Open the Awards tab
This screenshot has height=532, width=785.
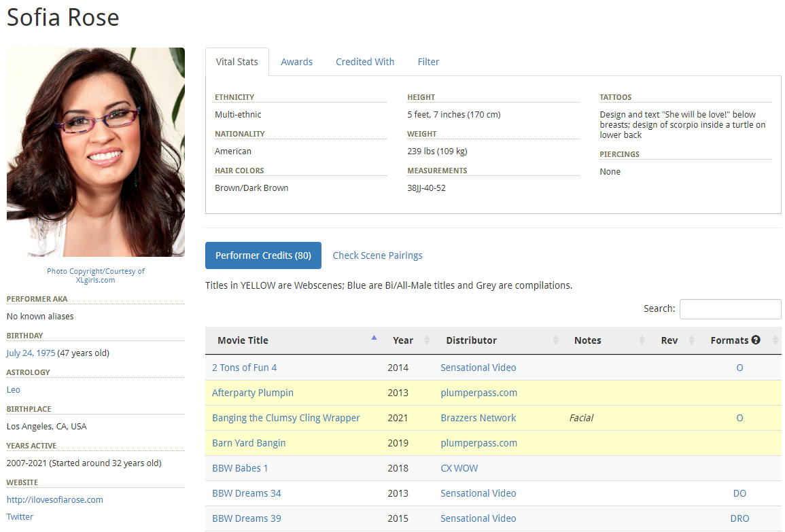coord(296,62)
